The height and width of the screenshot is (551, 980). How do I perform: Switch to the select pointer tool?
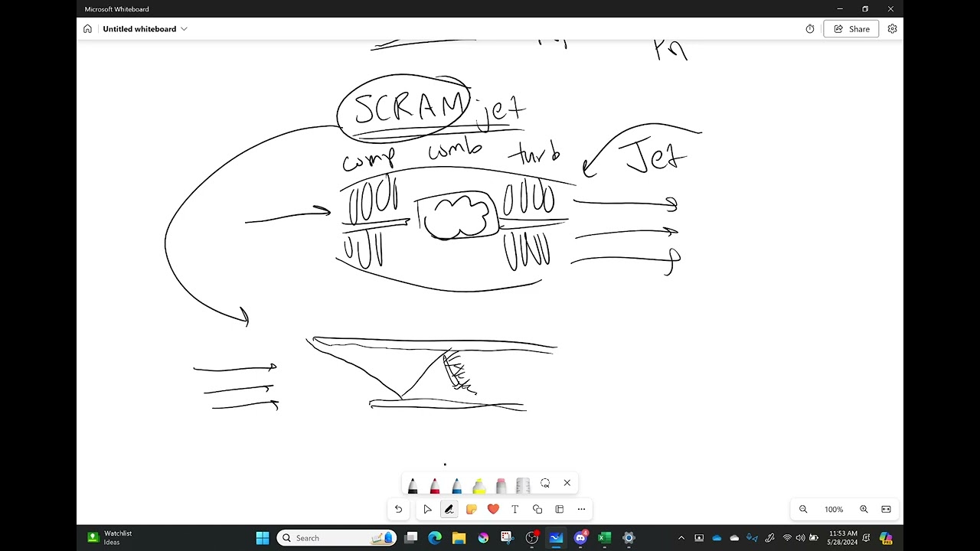(427, 509)
